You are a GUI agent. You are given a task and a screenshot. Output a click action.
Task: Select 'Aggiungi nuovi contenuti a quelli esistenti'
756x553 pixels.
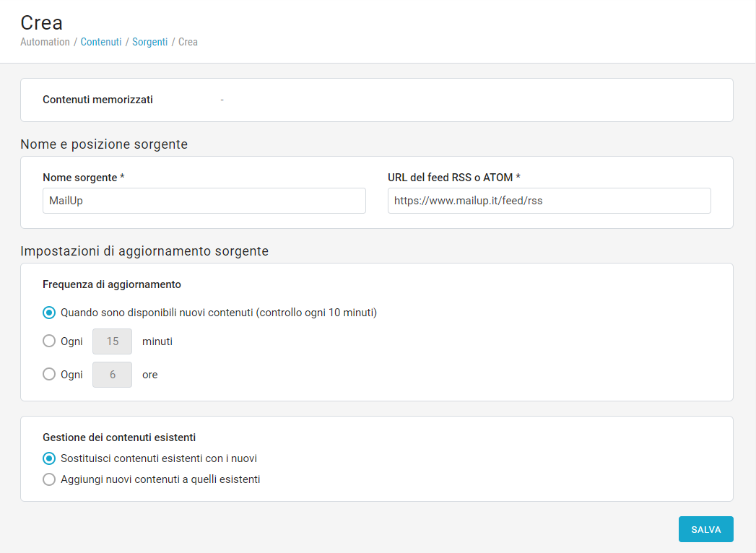(49, 479)
